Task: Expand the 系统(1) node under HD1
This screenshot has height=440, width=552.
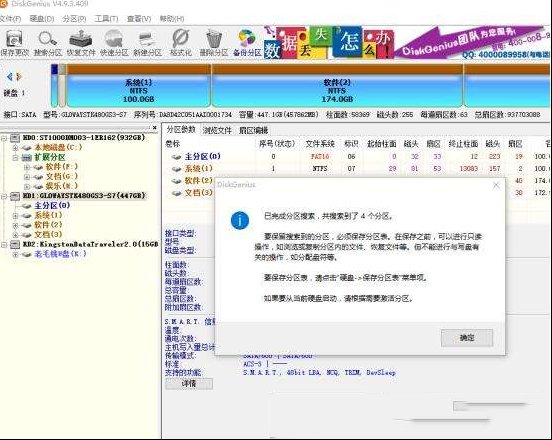Action: pyautogui.click(x=15, y=215)
